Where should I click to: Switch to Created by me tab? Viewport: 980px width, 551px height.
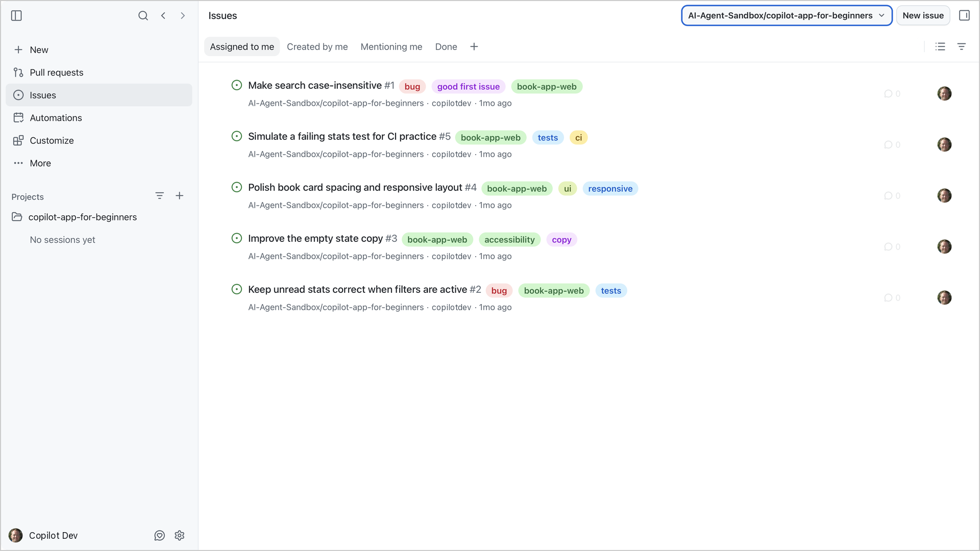317,47
